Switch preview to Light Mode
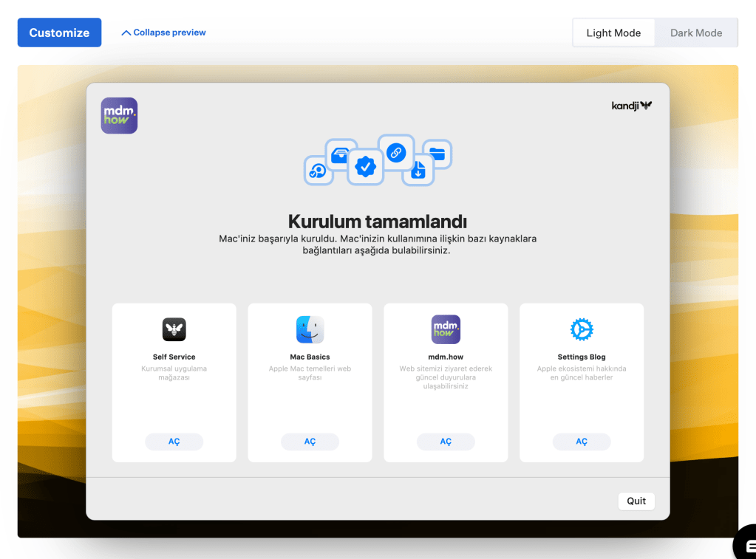756x559 pixels. pyautogui.click(x=613, y=33)
